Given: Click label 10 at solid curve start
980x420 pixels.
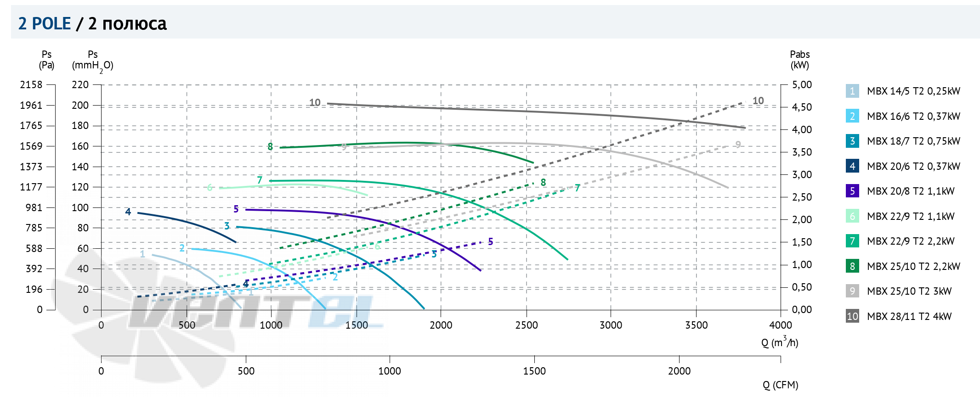Looking at the screenshot, I should coord(315,102).
